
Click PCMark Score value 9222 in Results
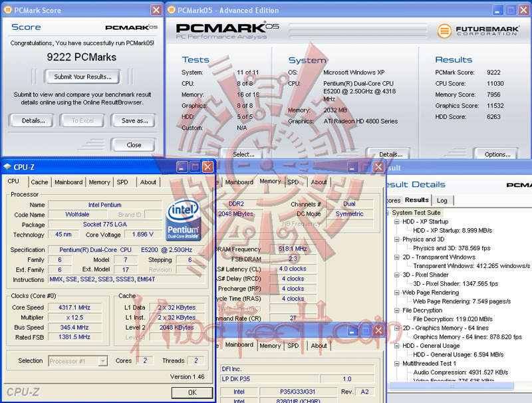click(x=493, y=72)
